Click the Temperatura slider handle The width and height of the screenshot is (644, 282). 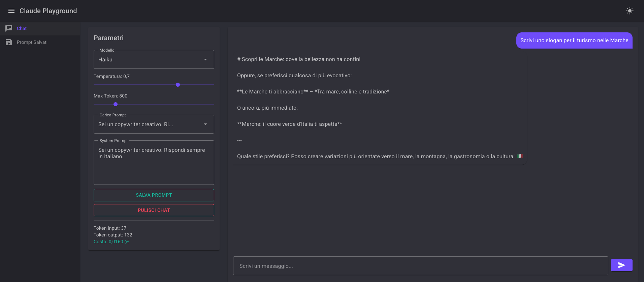[178, 85]
